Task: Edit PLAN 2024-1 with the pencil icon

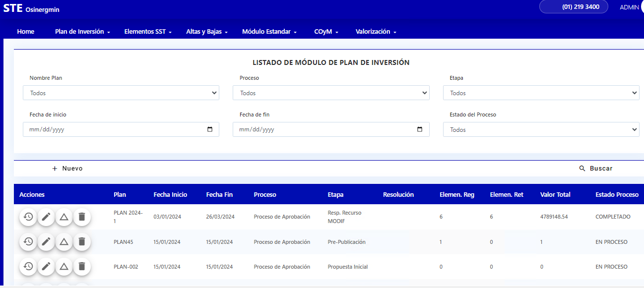Action: pyautogui.click(x=46, y=217)
